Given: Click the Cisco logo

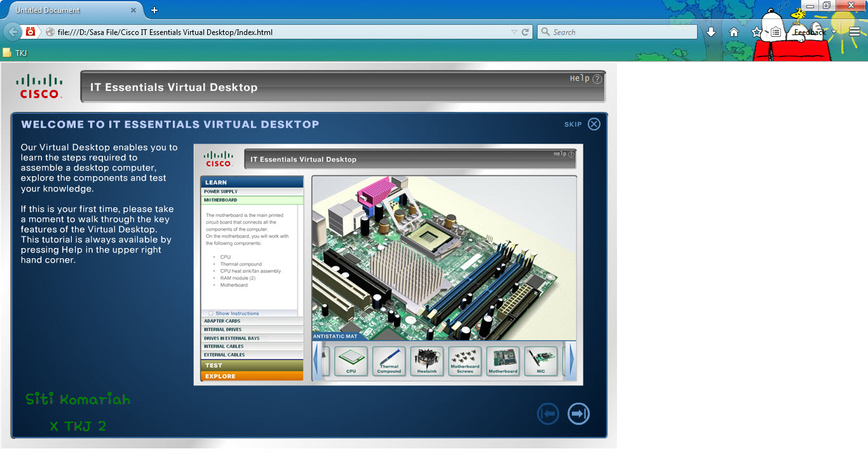Looking at the screenshot, I should point(39,86).
